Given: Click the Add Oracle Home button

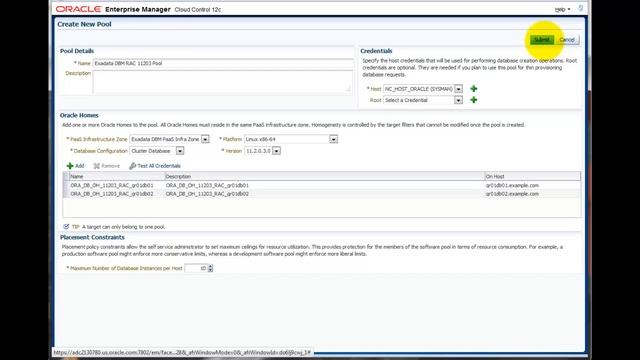Looking at the screenshot, I should (76, 166).
